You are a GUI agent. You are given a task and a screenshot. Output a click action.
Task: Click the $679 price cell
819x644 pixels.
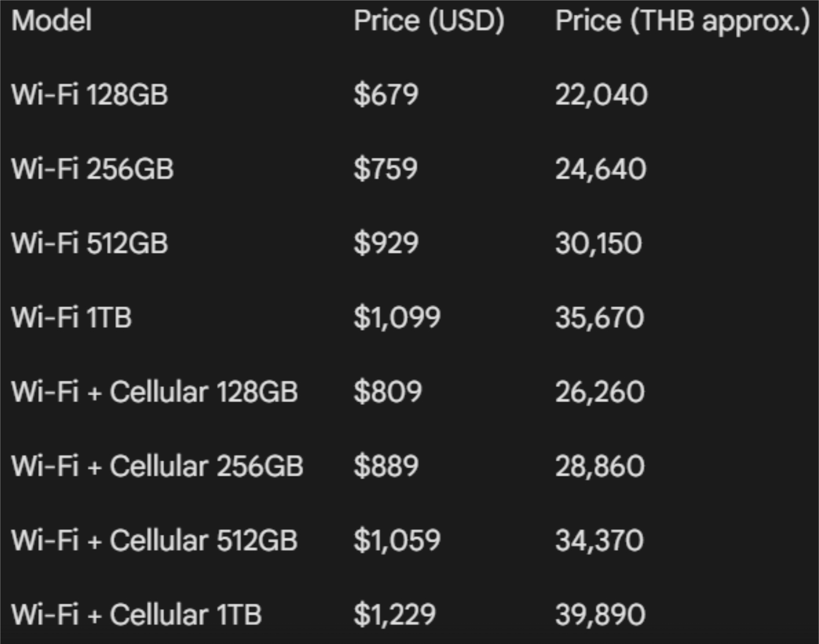click(385, 94)
